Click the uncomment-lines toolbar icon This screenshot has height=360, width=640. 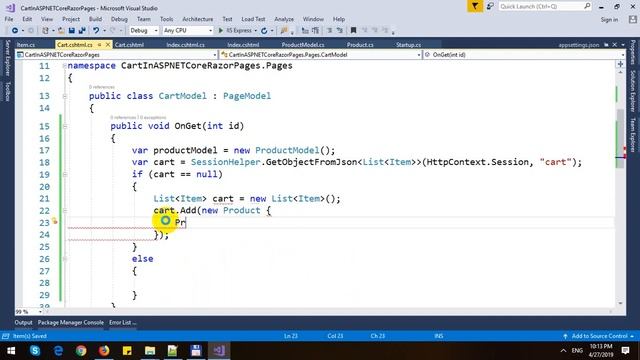click(x=340, y=31)
